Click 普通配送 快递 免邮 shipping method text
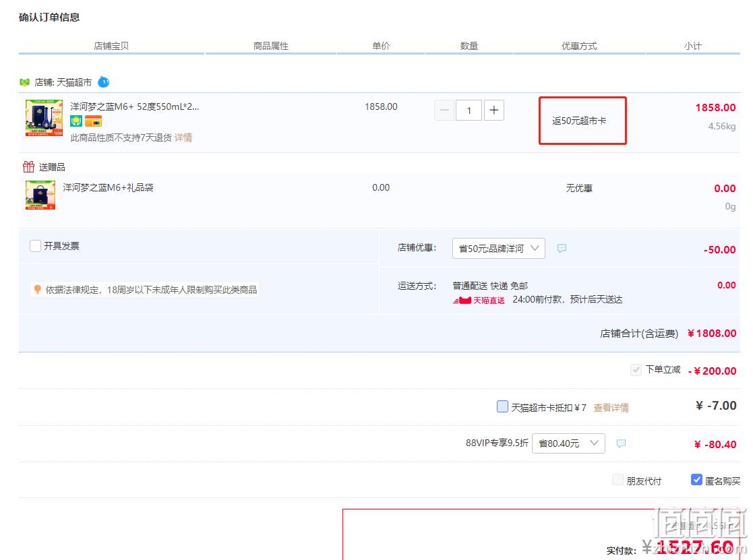The width and height of the screenshot is (753, 560). (490, 286)
